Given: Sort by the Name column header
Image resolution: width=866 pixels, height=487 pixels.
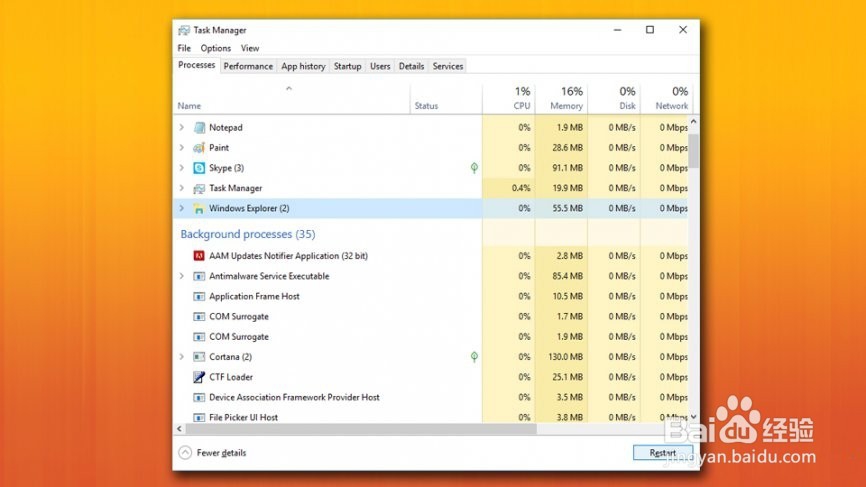Looking at the screenshot, I should (x=292, y=99).
